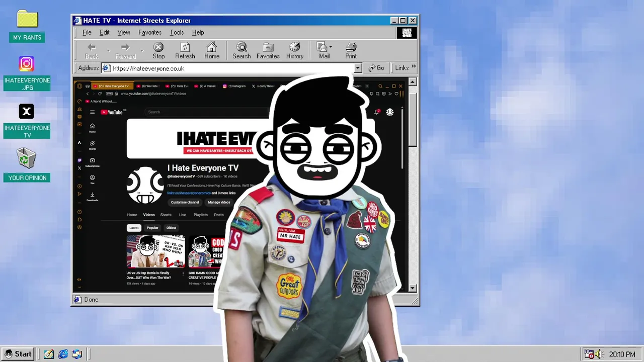Open the Tools menu
The image size is (644, 362).
(x=177, y=32)
